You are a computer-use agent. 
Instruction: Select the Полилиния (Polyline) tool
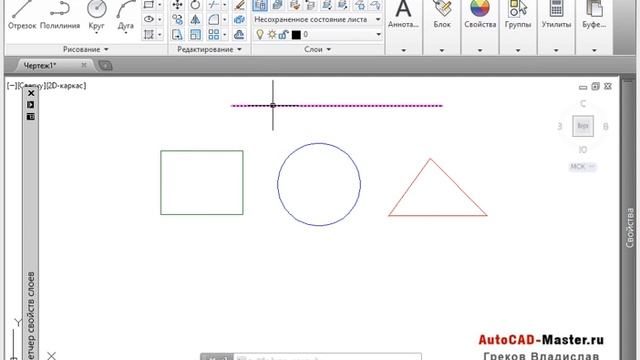click(60, 15)
